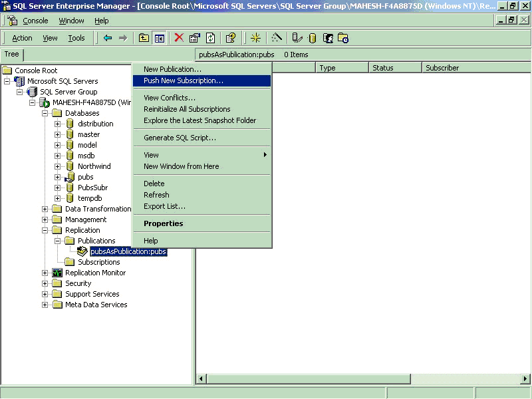The image size is (532, 399).
Task: Click the Back arrow in the toolbar
Action: (108, 38)
